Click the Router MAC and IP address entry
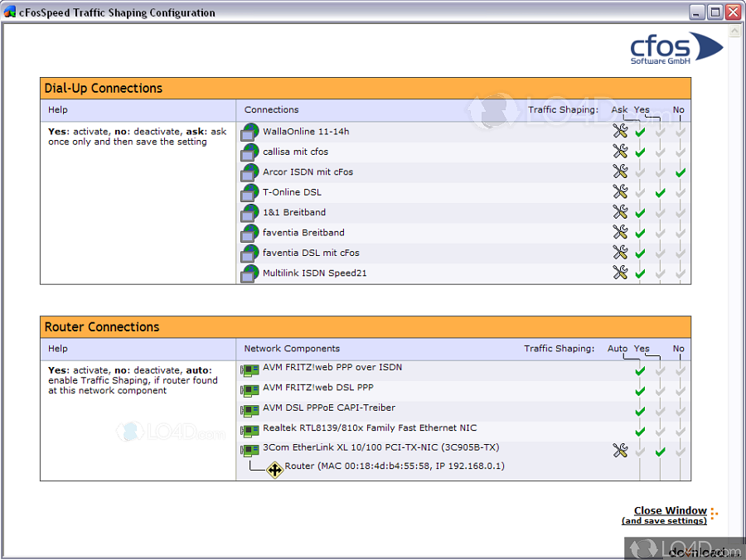746x560 pixels. click(395, 466)
